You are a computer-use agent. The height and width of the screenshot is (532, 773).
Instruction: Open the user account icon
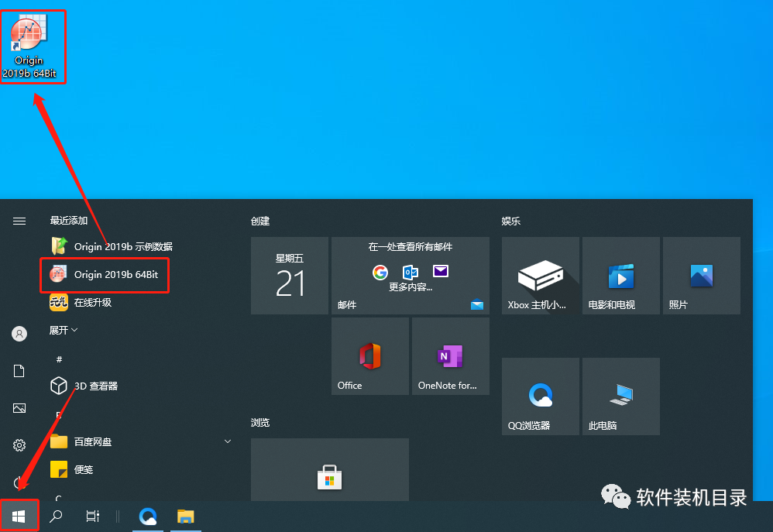(x=19, y=334)
